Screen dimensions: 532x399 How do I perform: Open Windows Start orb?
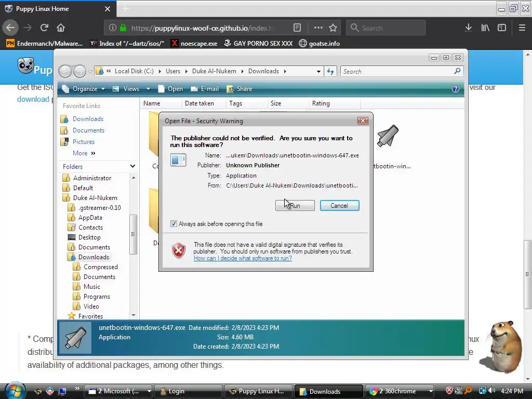14,390
